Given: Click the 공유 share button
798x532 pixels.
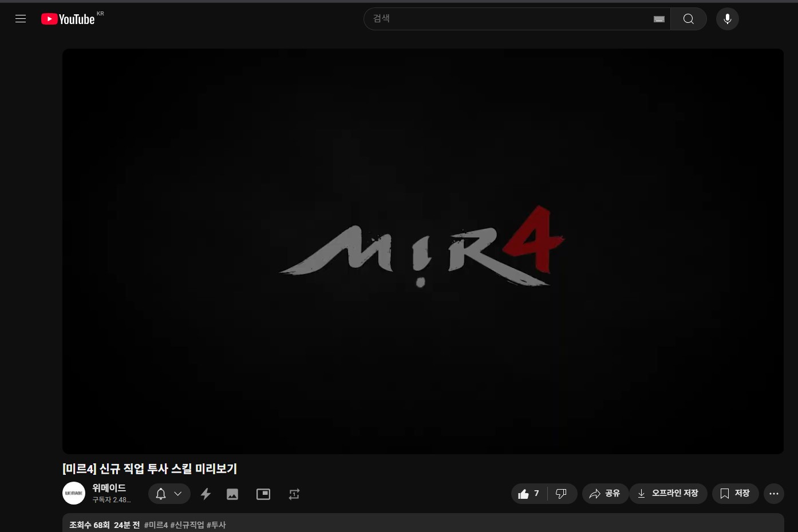Looking at the screenshot, I should tap(605, 494).
